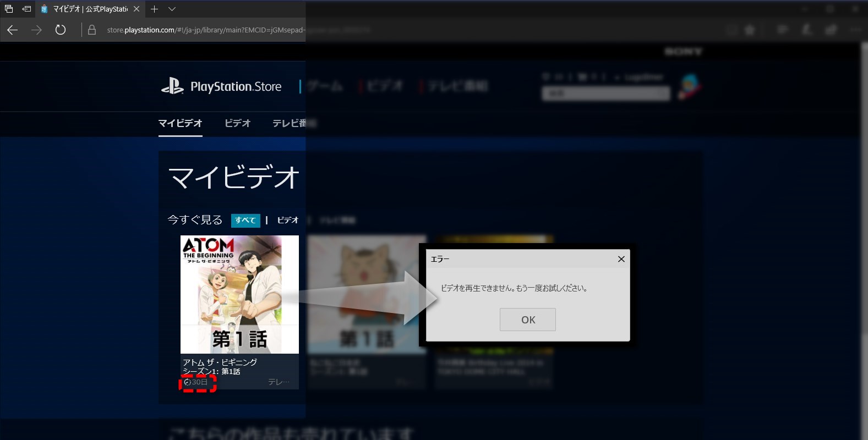Screen dimensions: 868x440
Task: Close the マイビデオ browser tab
Action: [x=137, y=9]
